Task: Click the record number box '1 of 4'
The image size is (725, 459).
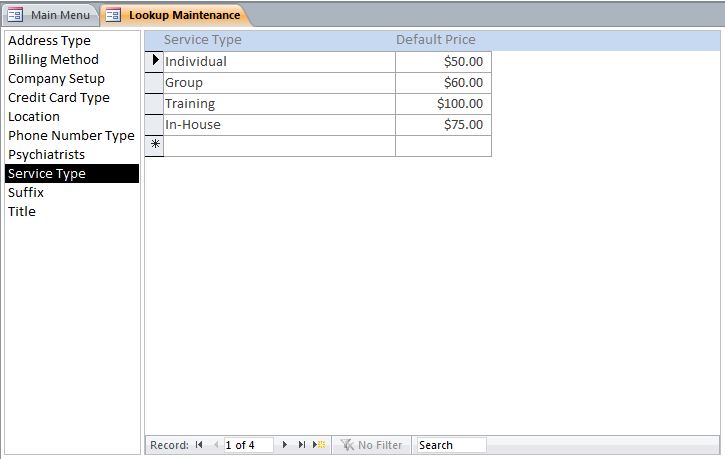Action: [248, 445]
